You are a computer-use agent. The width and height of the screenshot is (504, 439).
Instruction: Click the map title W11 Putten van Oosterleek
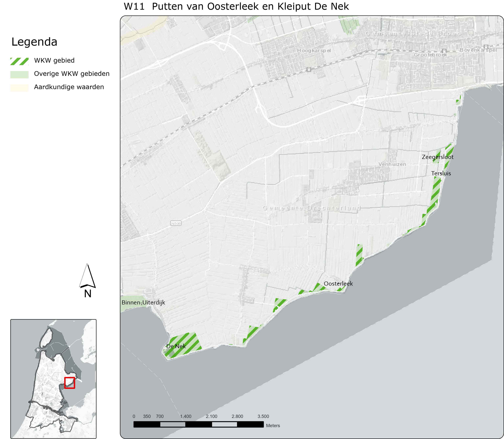[x=236, y=6]
